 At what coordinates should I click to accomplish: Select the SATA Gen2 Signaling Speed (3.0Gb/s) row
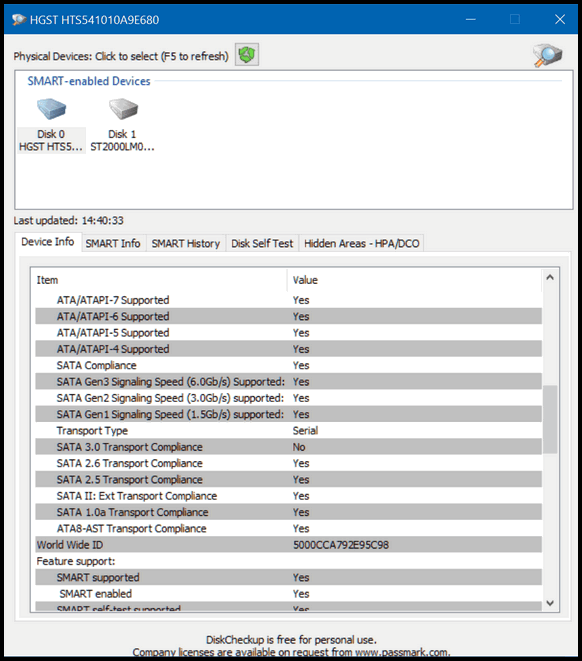point(288,398)
